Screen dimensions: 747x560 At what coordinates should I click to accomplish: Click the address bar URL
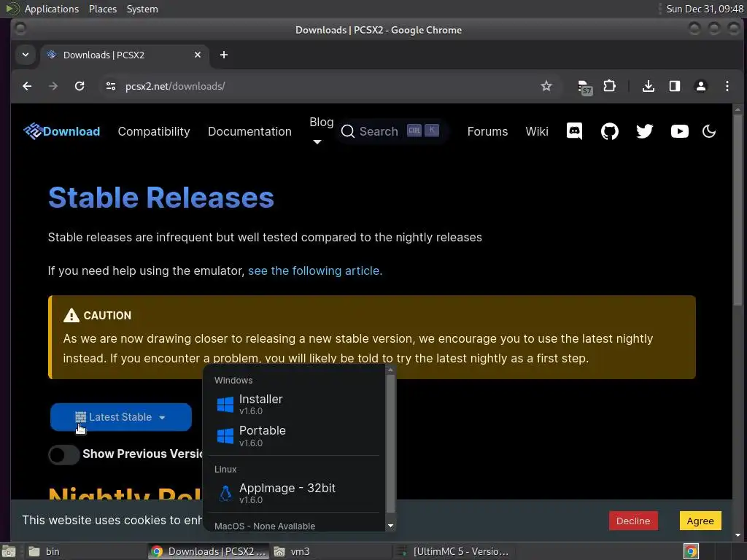click(x=175, y=86)
